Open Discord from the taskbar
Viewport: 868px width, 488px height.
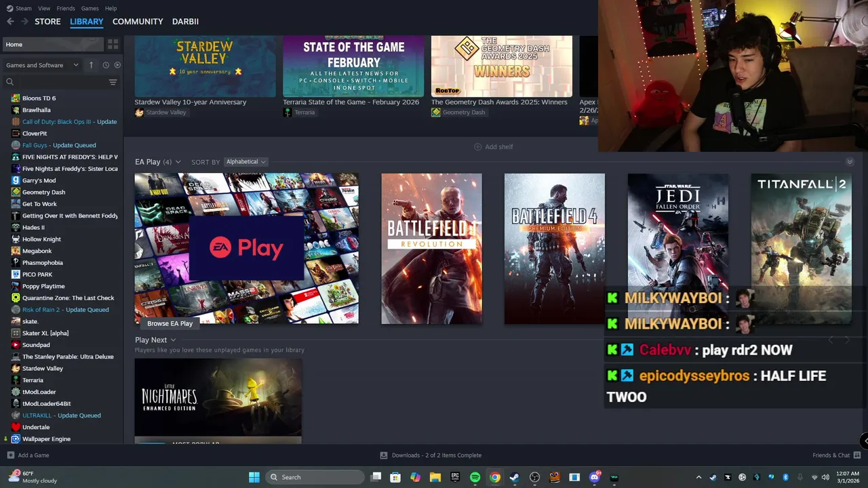click(595, 477)
